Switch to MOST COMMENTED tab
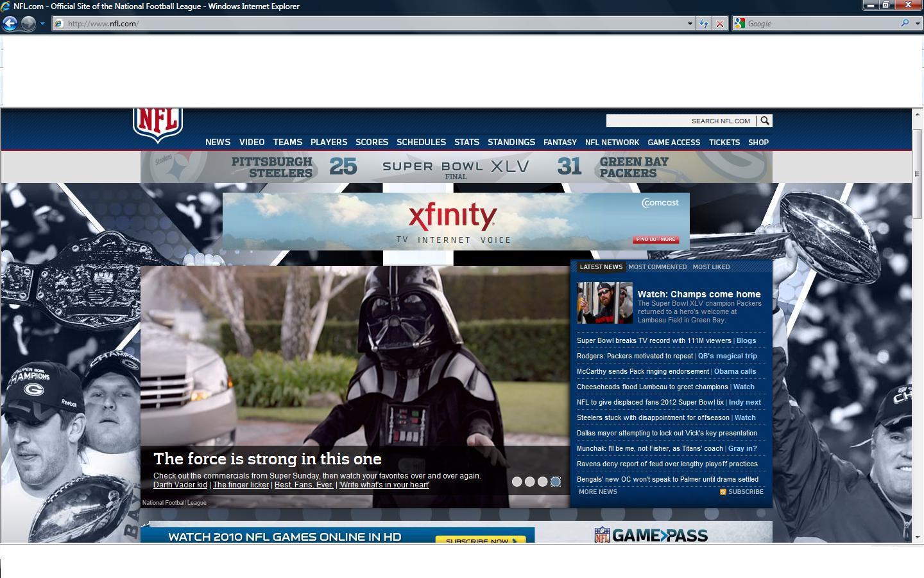This screenshot has height=578, width=924. coord(657,267)
